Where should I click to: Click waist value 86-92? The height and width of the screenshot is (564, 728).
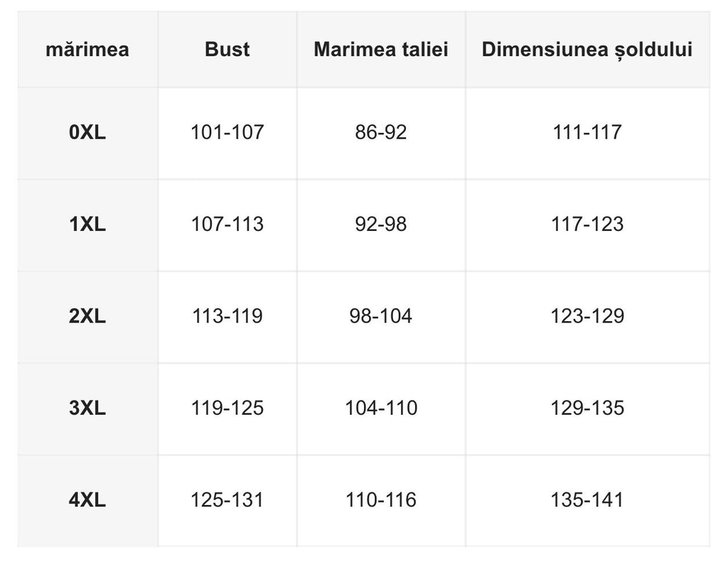(381, 132)
